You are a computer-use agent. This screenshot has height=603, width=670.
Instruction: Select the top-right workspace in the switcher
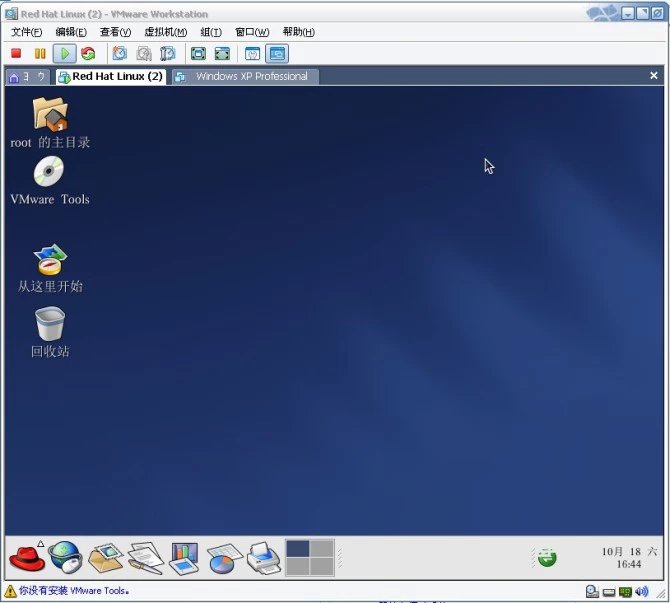click(321, 548)
